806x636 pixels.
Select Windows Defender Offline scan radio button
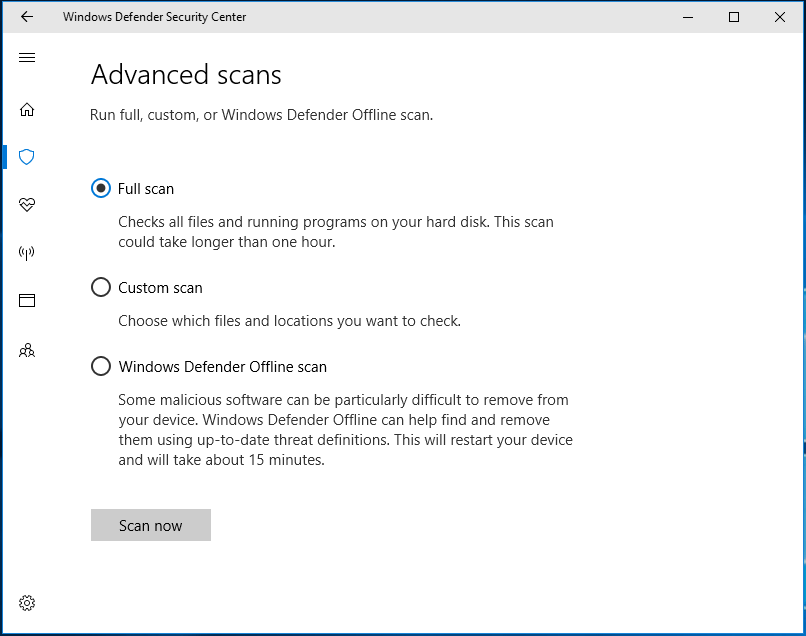pos(101,366)
